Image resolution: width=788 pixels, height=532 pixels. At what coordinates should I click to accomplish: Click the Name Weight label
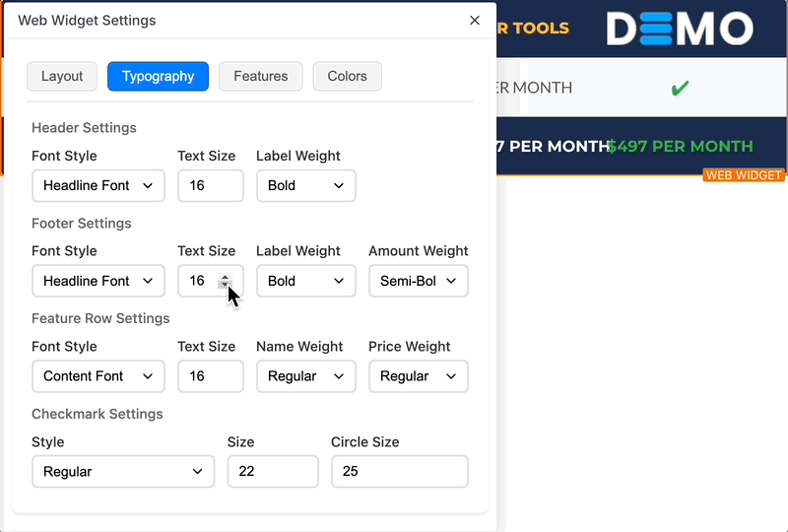pos(299,347)
